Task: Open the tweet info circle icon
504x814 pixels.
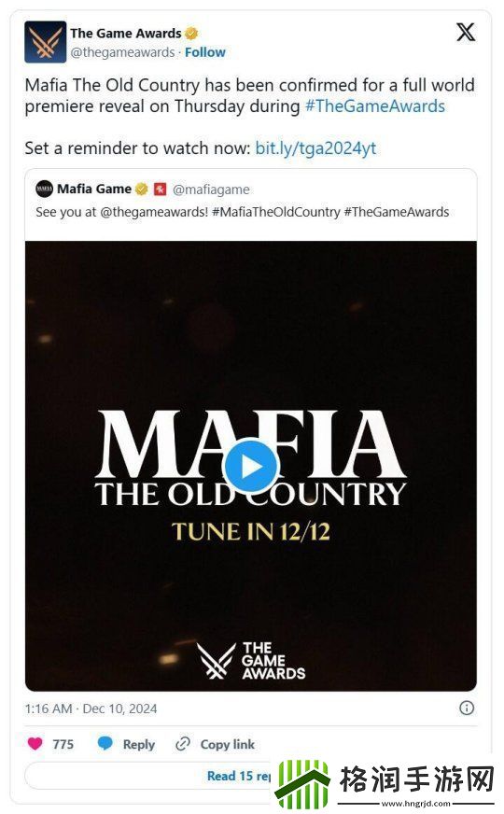Action: click(466, 708)
